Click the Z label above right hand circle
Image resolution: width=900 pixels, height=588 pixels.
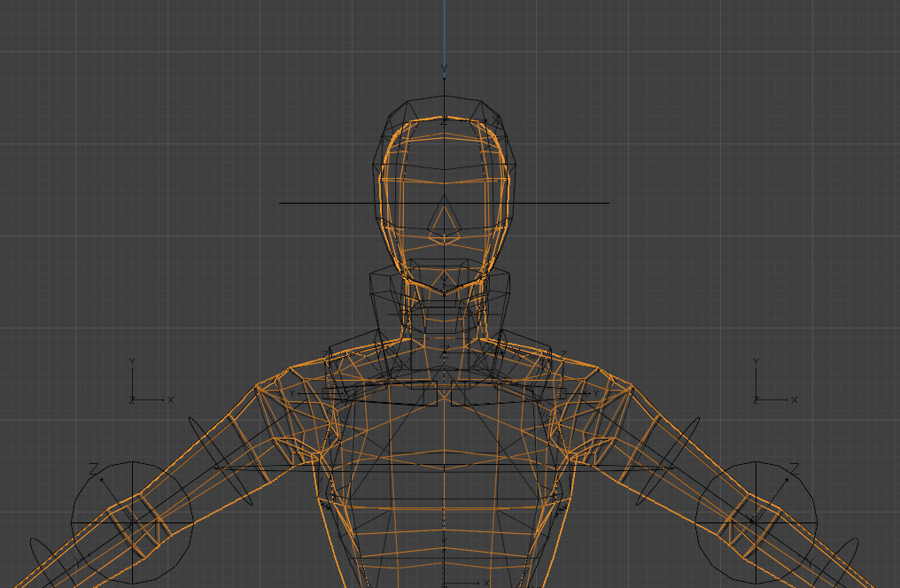point(795,468)
